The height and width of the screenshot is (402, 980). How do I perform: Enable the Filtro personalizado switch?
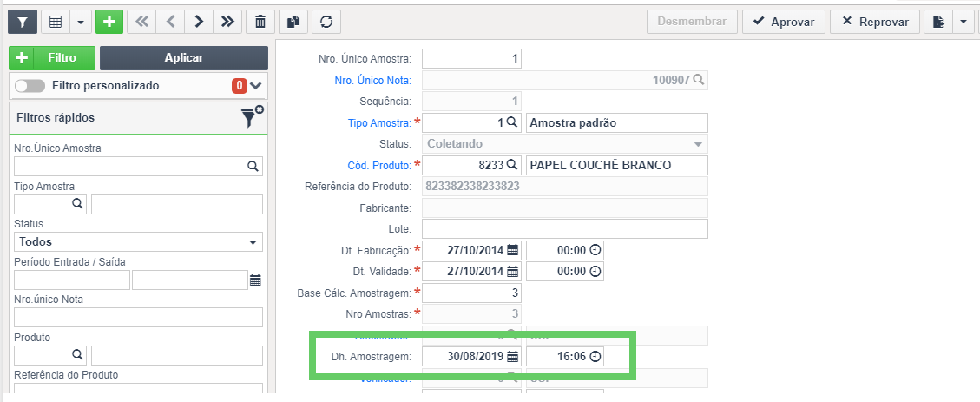pos(30,86)
